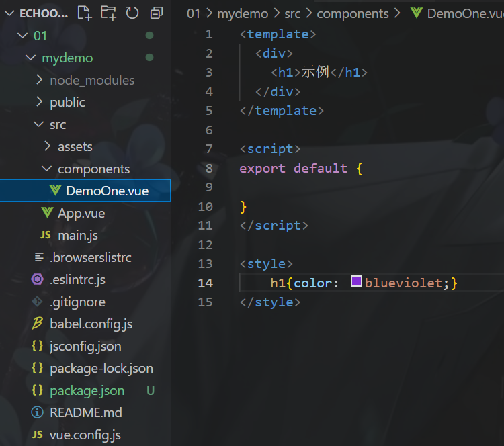Viewport: 504px width, 446px height.
Task: Open the mydemo breadcrumb segment
Action: pos(243,14)
